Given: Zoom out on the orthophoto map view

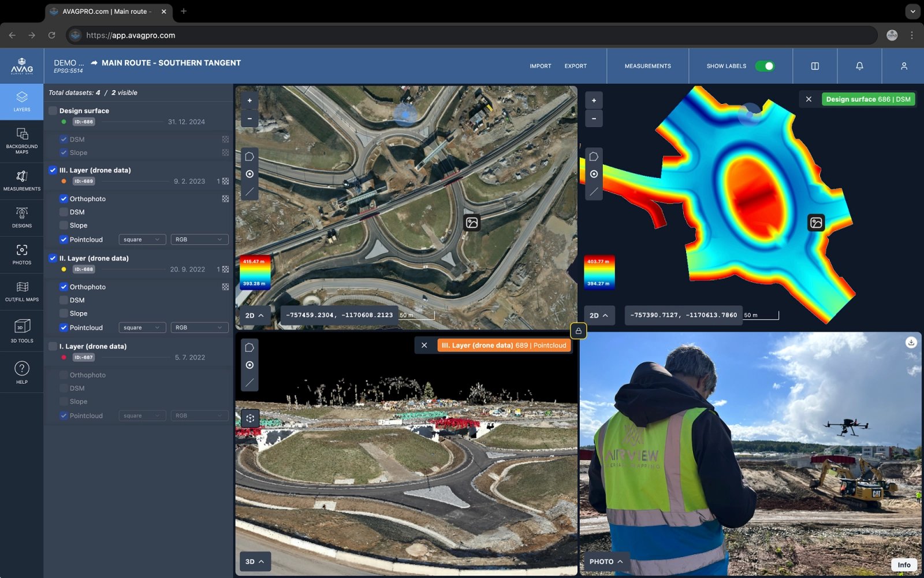Looking at the screenshot, I should click(249, 118).
